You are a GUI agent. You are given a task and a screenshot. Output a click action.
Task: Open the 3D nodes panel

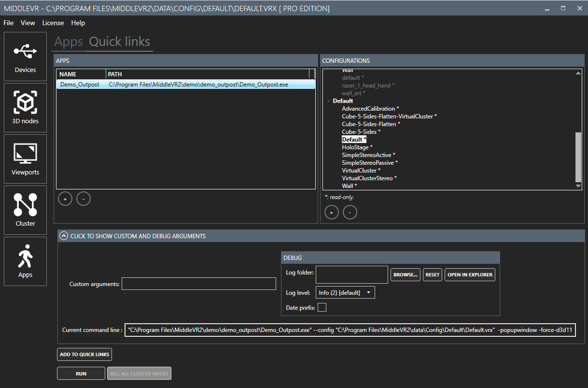click(25, 107)
